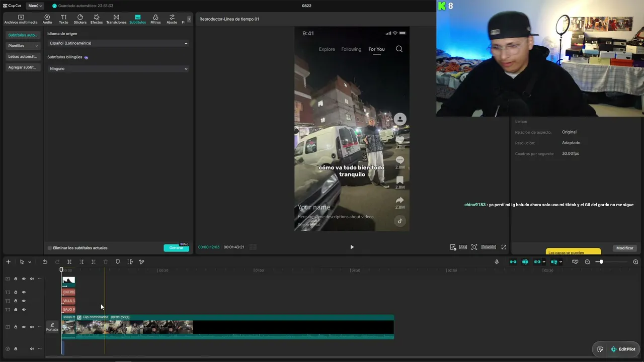Lock the top video overlay track
Viewport: 644px width, 362px height.
16,279
